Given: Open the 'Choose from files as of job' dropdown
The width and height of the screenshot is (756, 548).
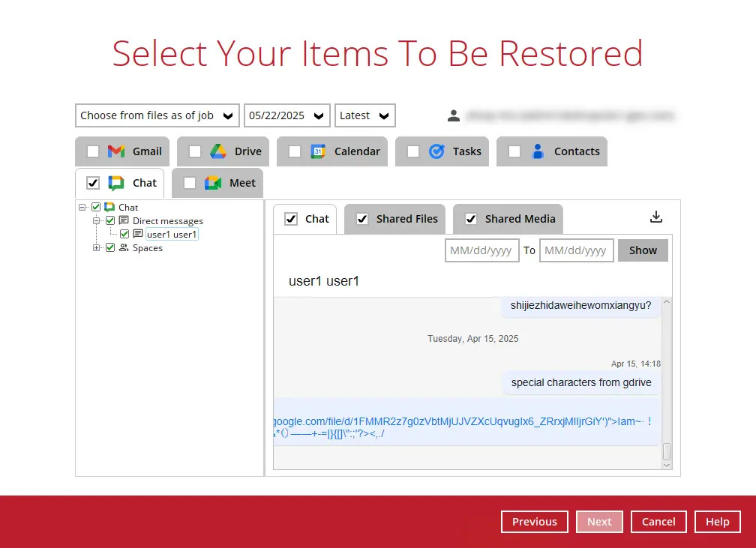Looking at the screenshot, I should [157, 115].
